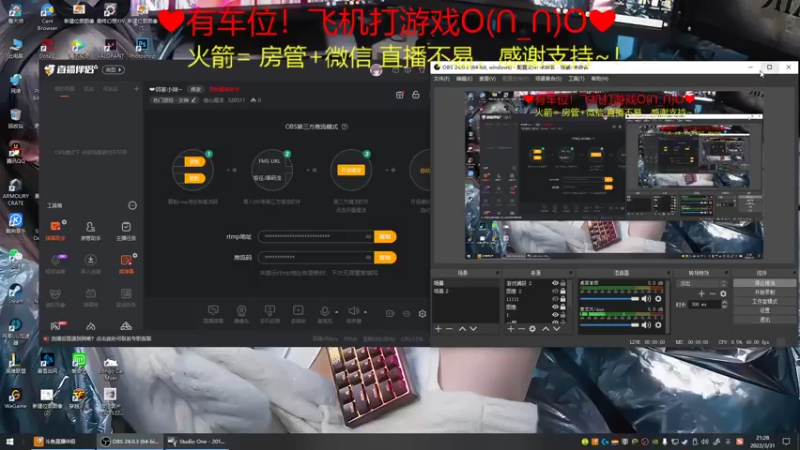The width and height of the screenshot is (800, 450).
Task: Open OBS 工具(T) menu
Action: point(576,79)
